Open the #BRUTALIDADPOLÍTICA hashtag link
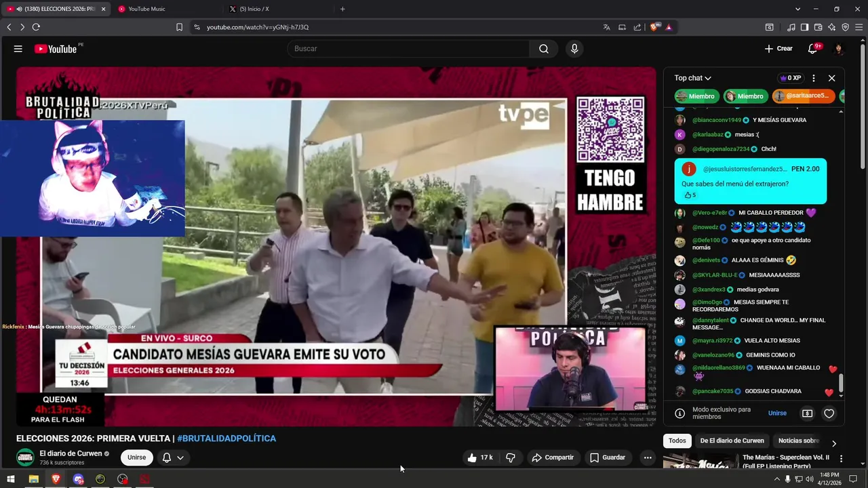Viewport: 868px width, 488px height. point(226,439)
